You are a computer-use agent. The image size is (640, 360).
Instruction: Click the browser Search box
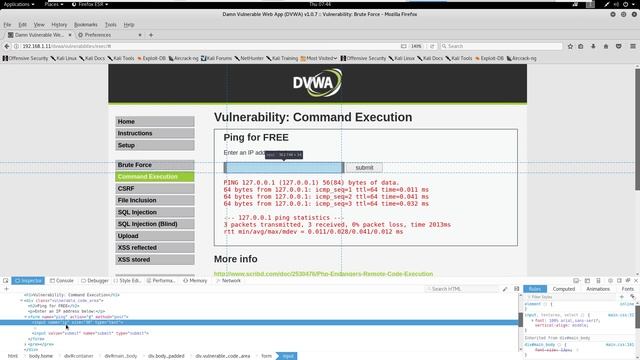(501, 46)
